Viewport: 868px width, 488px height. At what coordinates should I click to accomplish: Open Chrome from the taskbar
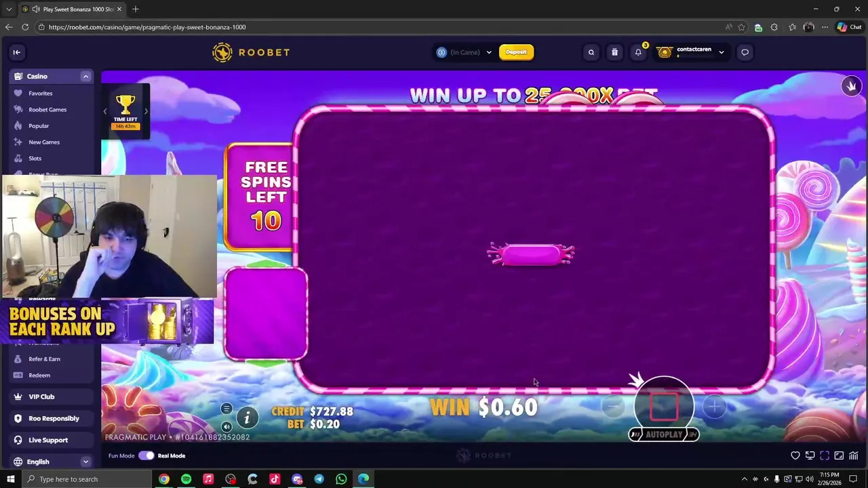[164, 479]
